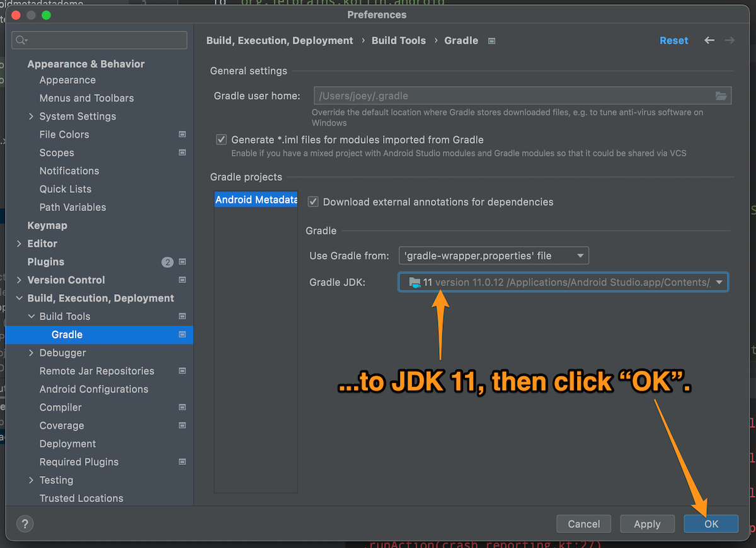Click the Plugins update count badge

pyautogui.click(x=168, y=262)
